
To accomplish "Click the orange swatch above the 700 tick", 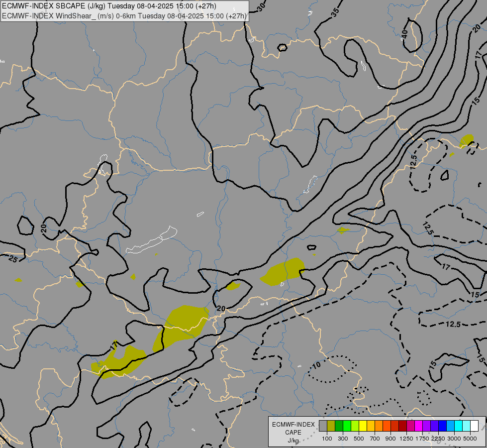I will pos(379,426).
